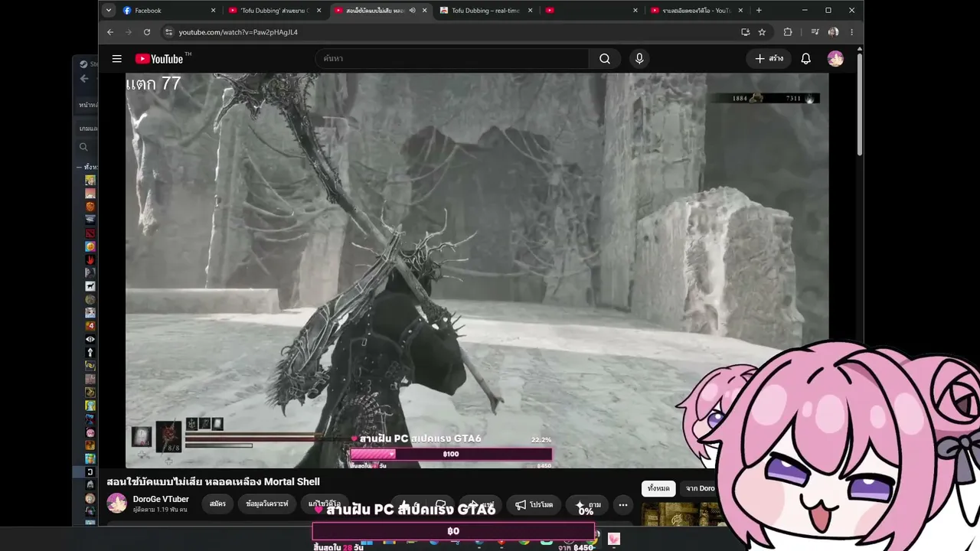980x551 pixels.
Task: Switch to the Facebook tab
Action: (x=168, y=11)
